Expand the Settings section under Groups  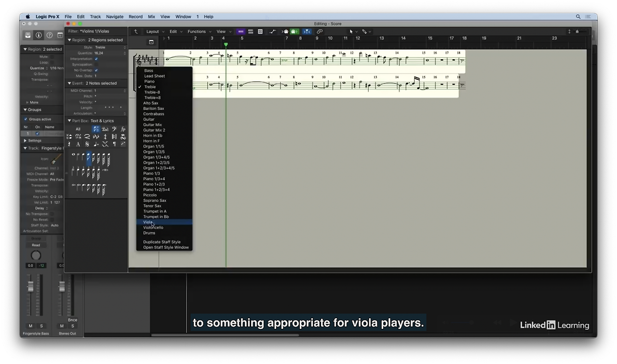pyautogui.click(x=25, y=141)
